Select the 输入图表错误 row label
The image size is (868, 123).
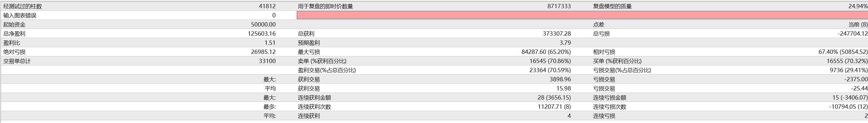pos(20,16)
